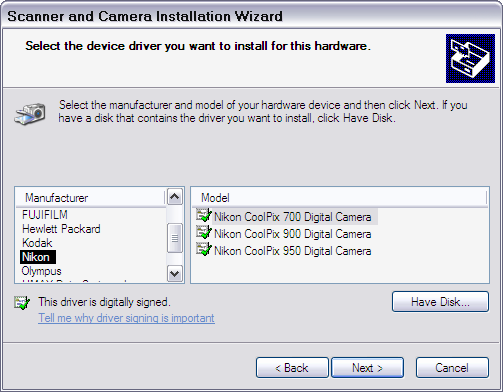Click the Manufacturer column header
This screenshot has width=503, height=392.
tap(91, 198)
